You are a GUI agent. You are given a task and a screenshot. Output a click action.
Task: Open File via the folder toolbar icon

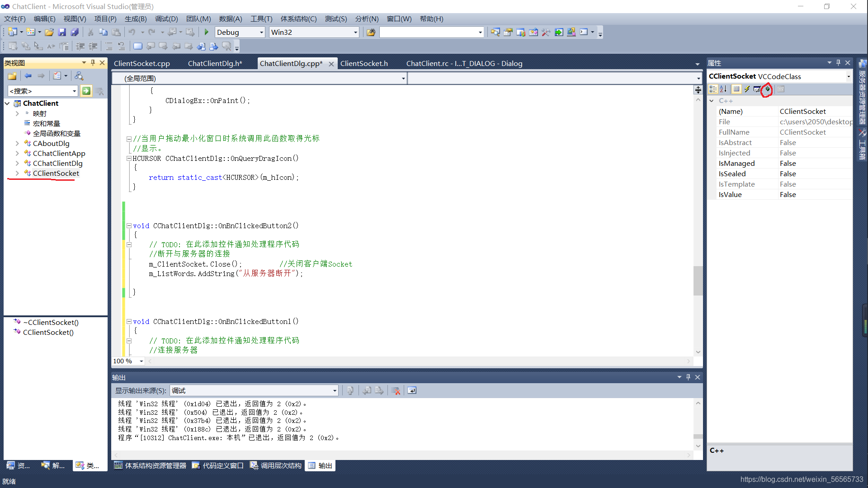coord(49,32)
